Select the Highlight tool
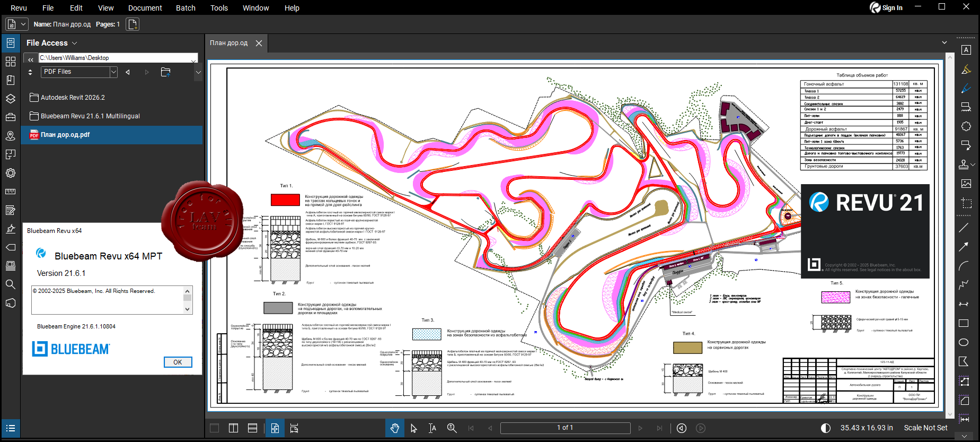 [x=966, y=69]
